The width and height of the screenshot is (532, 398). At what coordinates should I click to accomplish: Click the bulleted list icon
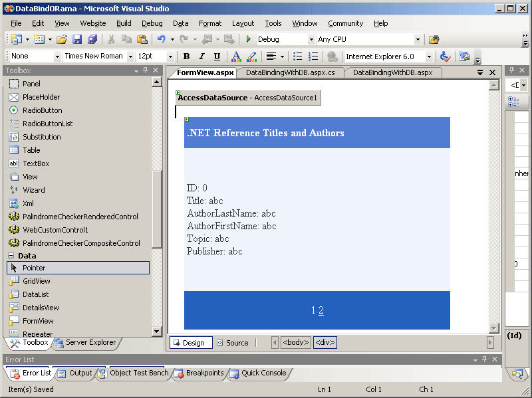(x=298, y=56)
